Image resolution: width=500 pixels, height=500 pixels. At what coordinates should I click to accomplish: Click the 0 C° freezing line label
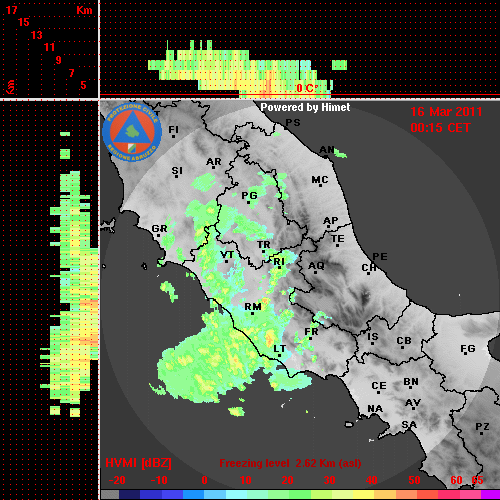click(307, 88)
